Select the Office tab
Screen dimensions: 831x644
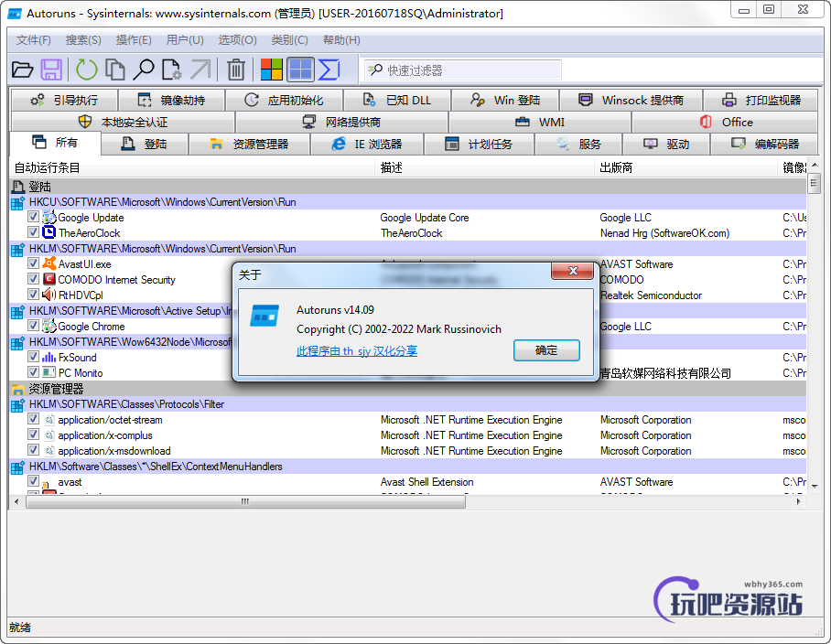pyautogui.click(x=725, y=122)
